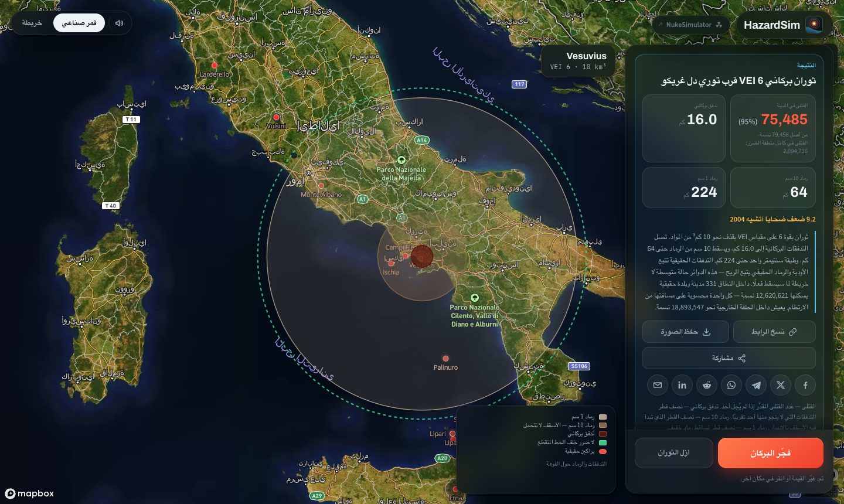This screenshot has width=844, height=504.
Task: Switch to map view (خريطة)
Action: coord(32,23)
